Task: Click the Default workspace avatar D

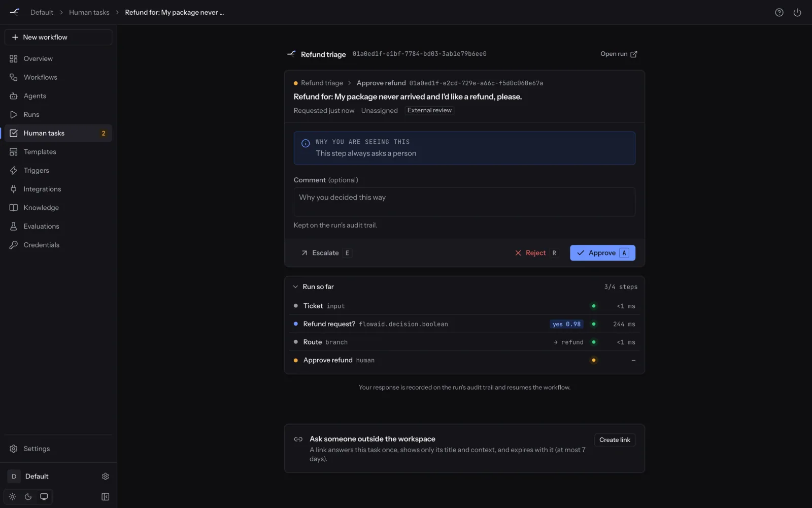Action: [x=14, y=477]
